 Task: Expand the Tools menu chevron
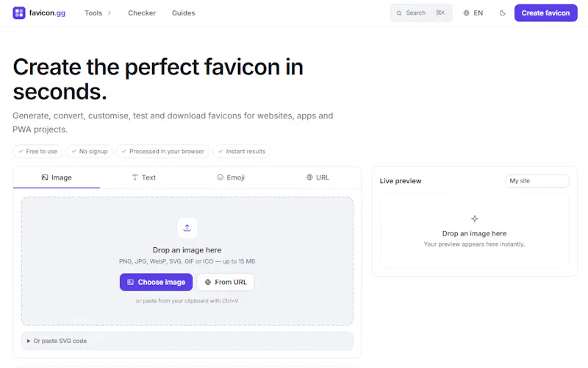pyautogui.click(x=110, y=13)
